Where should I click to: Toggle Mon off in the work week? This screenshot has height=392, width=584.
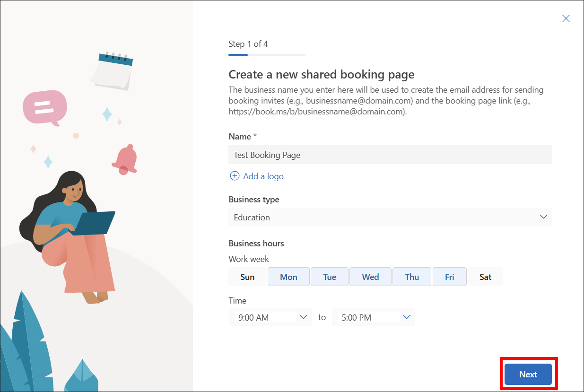click(288, 277)
